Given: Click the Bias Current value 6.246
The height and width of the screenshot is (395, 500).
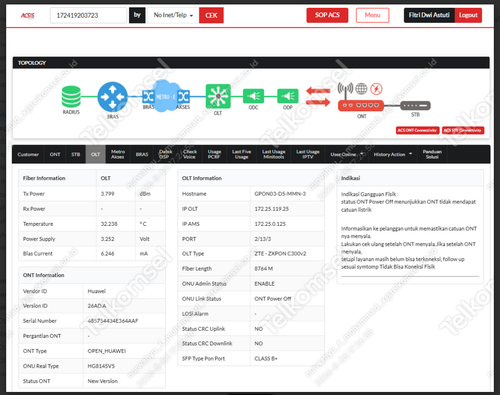Looking at the screenshot, I should point(107,253).
